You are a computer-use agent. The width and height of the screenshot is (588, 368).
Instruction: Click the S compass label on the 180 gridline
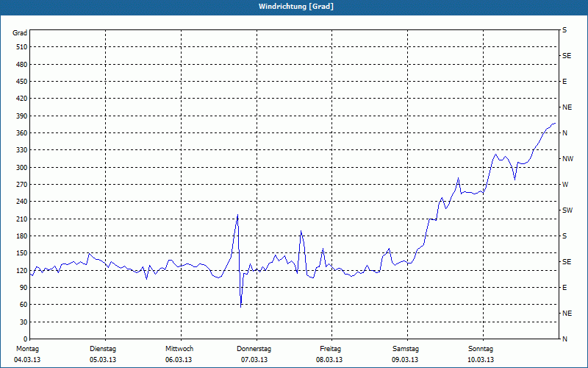tap(564, 236)
